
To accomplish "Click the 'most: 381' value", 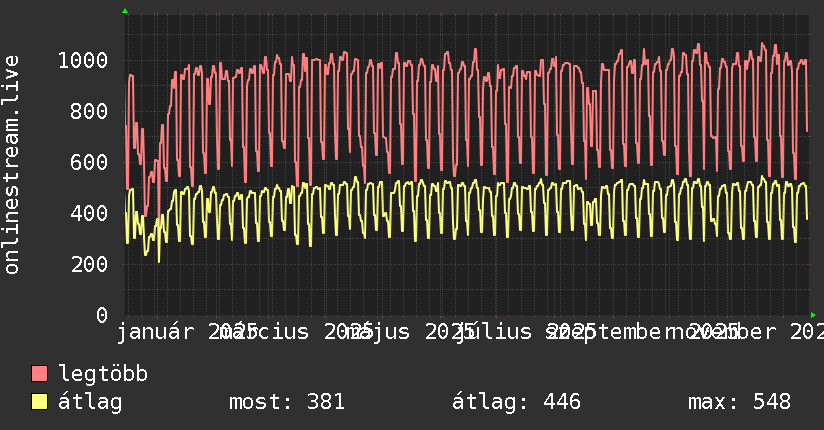I will point(287,402).
